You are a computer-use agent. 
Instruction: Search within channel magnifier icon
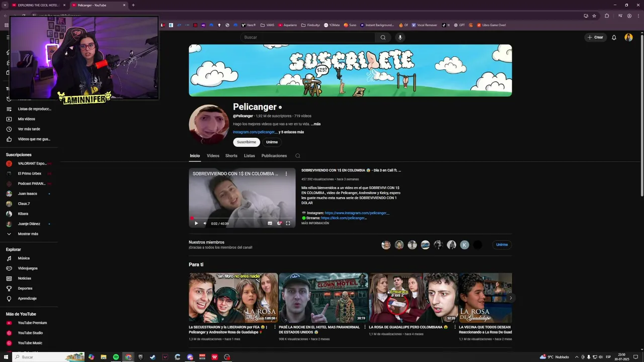point(298,156)
